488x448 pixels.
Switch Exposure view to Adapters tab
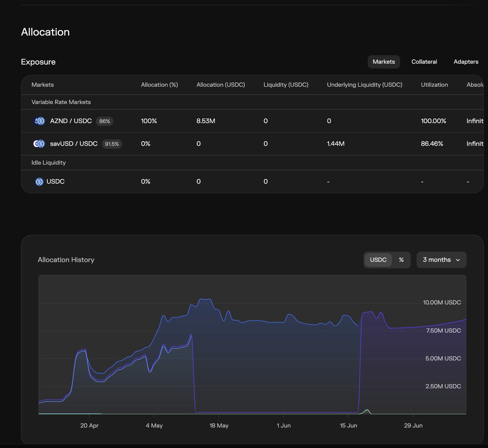pyautogui.click(x=466, y=62)
